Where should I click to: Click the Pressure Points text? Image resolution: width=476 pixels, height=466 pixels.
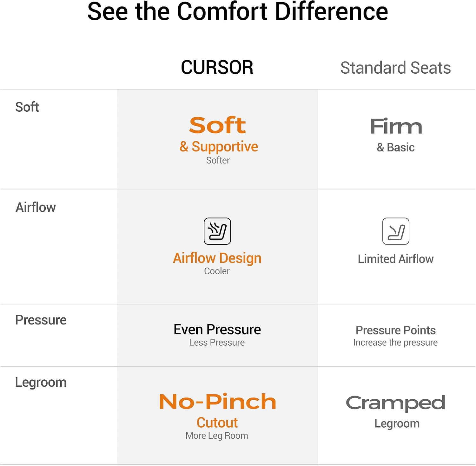pyautogui.click(x=395, y=330)
